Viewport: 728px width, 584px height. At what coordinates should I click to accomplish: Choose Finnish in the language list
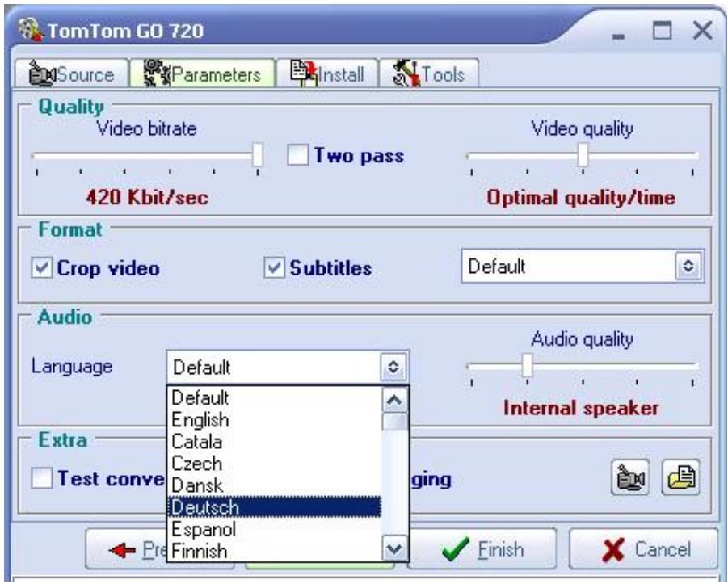coord(274,551)
